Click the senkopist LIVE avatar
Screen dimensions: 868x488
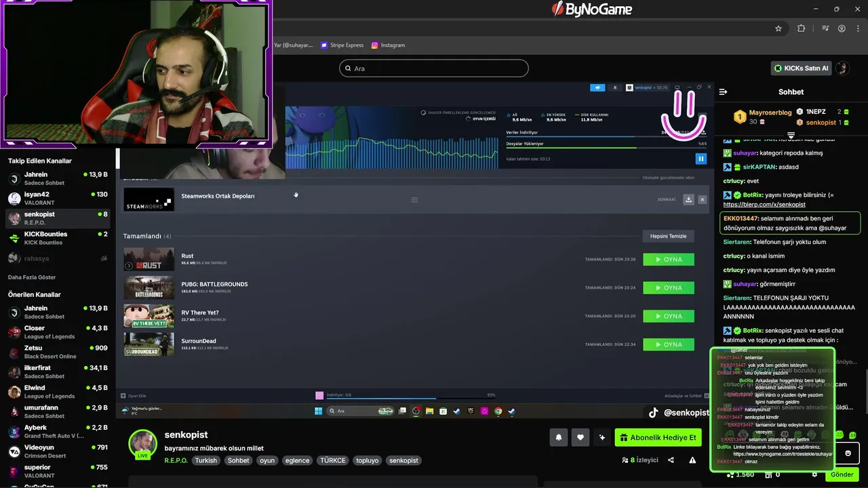coord(142,444)
